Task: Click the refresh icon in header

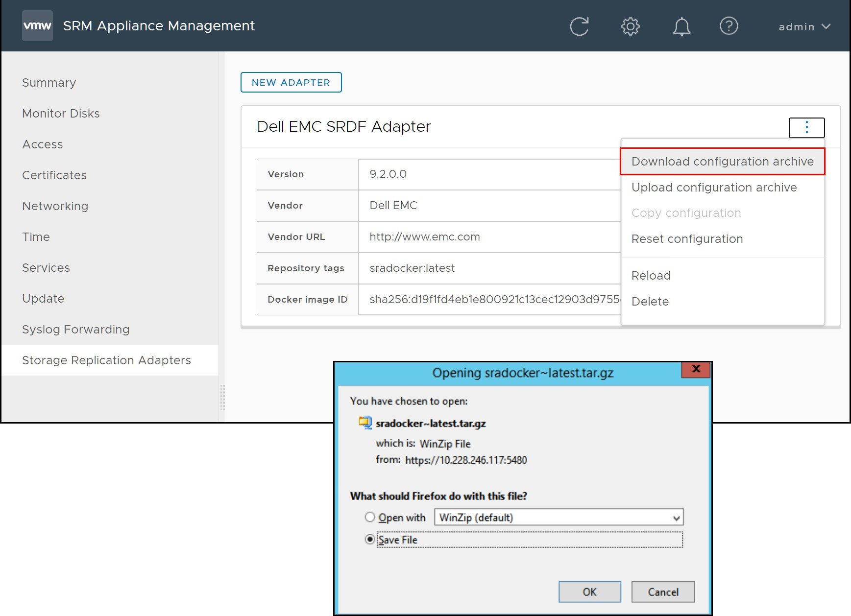Action: point(580,26)
